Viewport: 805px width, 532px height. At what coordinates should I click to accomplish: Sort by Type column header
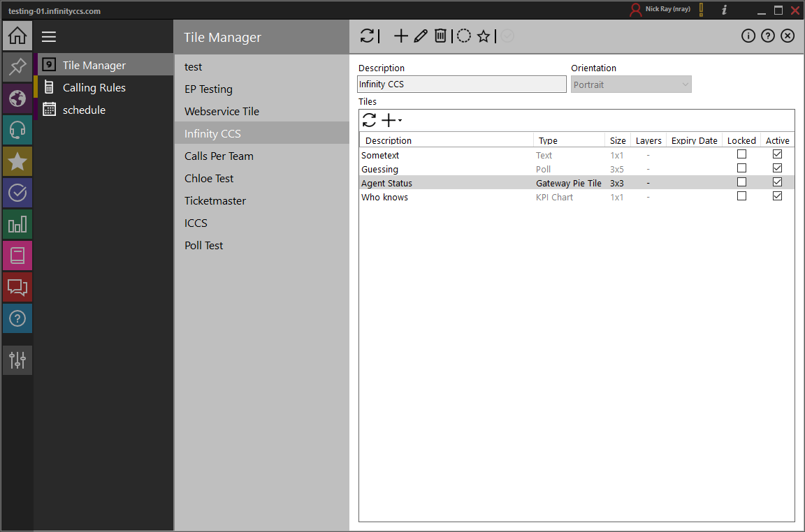[x=569, y=140]
